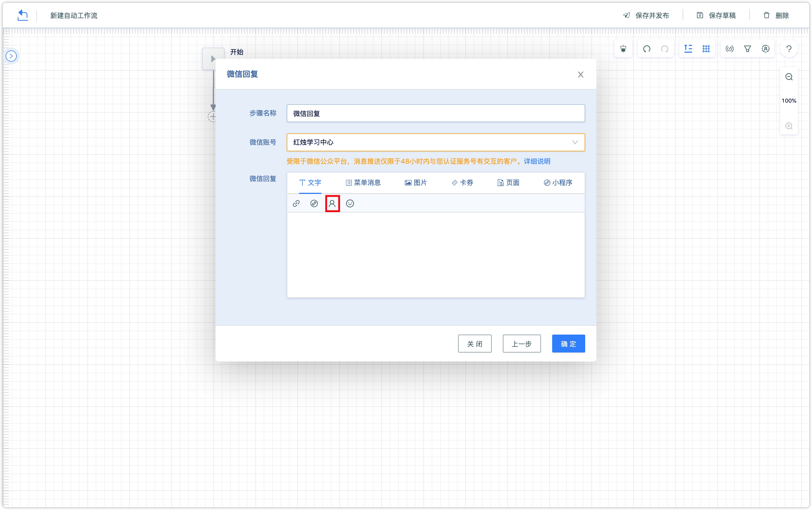
Task: Click the user circle icon in the toolbar
Action: (765, 49)
